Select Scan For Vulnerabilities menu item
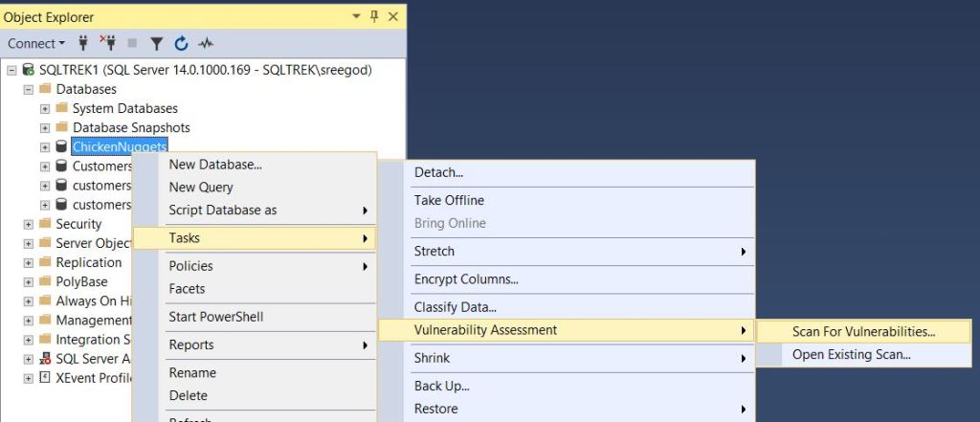This screenshot has height=422, width=980. [x=863, y=331]
